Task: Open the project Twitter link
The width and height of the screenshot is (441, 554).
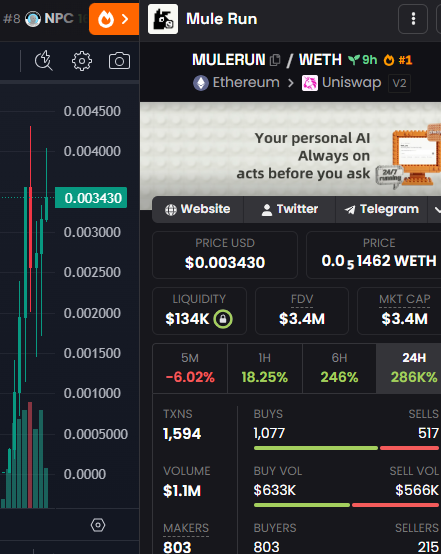Action: click(x=290, y=210)
